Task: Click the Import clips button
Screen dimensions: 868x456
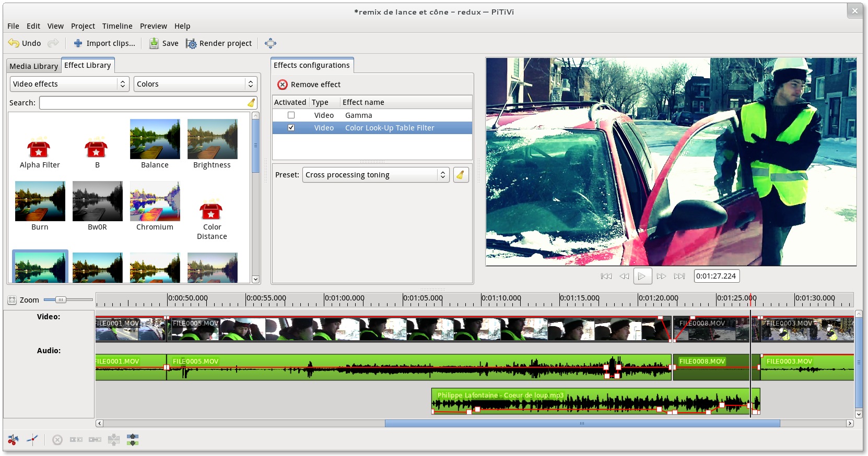Action: [104, 43]
